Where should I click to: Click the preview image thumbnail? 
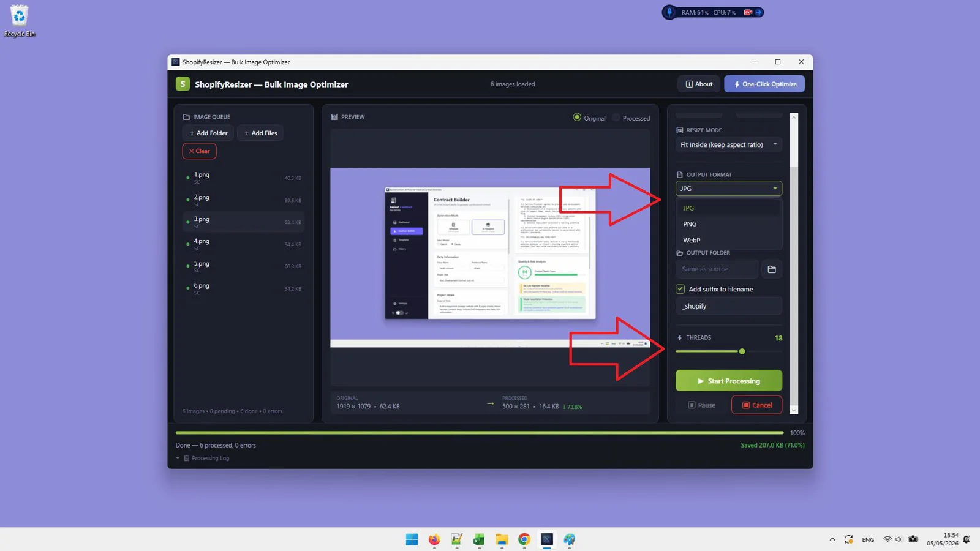click(490, 258)
